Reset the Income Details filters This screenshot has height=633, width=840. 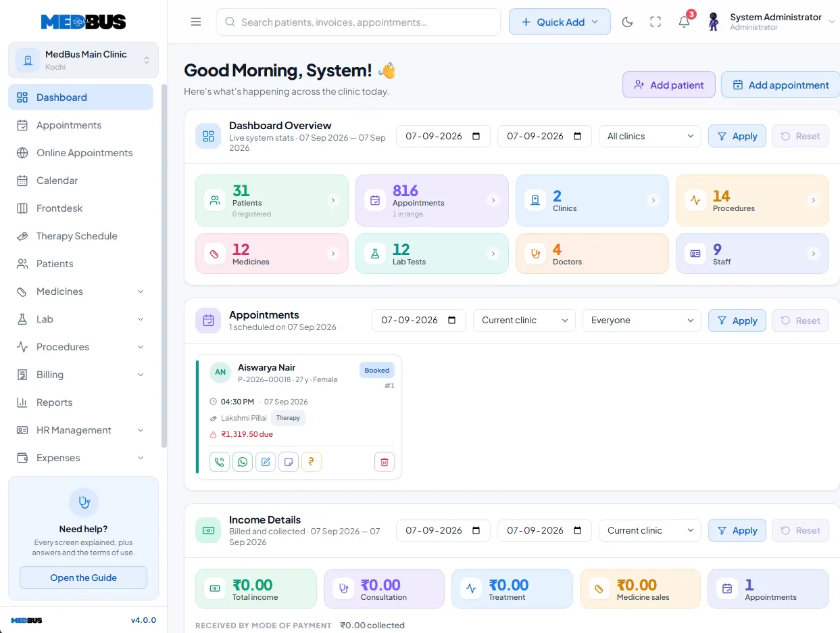[800, 530]
